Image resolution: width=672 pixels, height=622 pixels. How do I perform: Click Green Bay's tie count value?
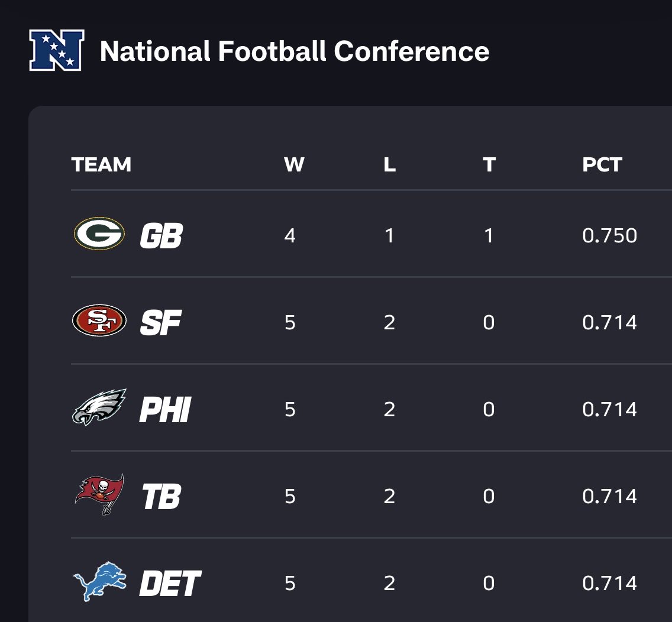(x=489, y=235)
